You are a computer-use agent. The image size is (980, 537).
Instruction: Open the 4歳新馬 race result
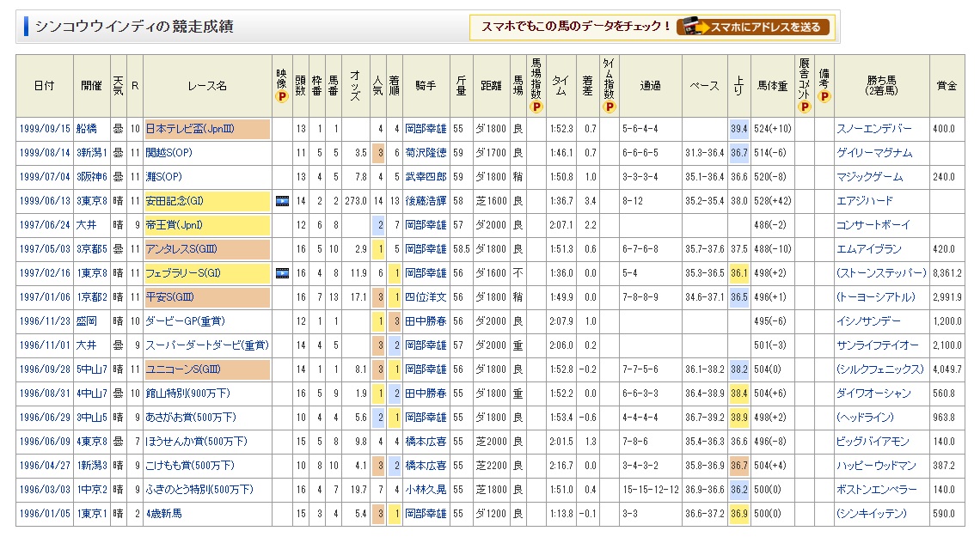(x=164, y=514)
